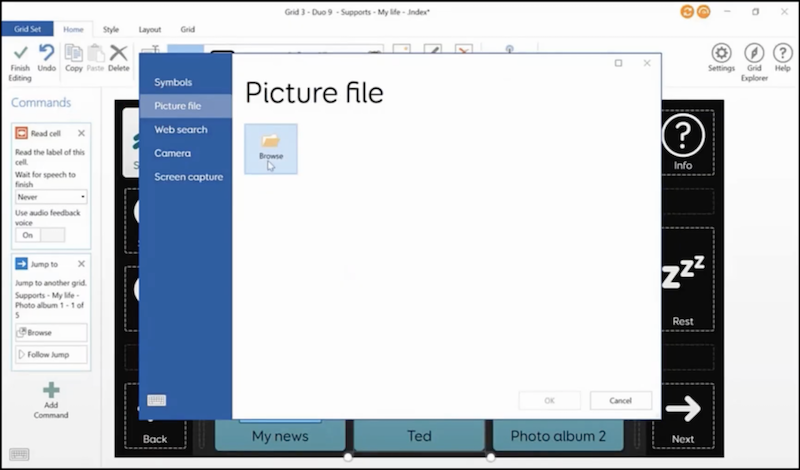The height and width of the screenshot is (470, 800).
Task: Remove the Read cell command
Action: click(81, 133)
